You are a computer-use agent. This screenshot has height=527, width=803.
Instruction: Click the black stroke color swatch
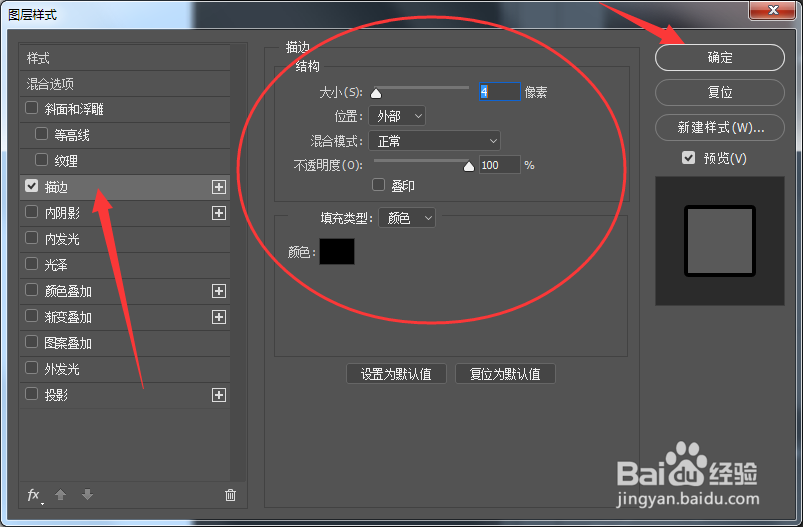pos(337,251)
